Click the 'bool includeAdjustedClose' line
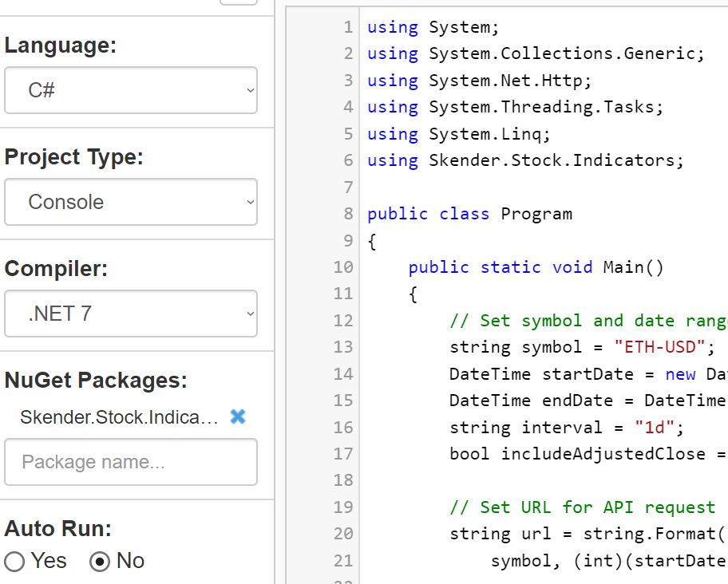The height and width of the screenshot is (584, 728). point(588,454)
